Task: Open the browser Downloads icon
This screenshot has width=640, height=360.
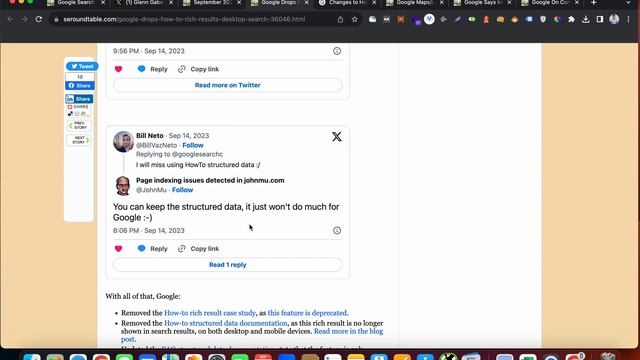Action: pos(585,19)
